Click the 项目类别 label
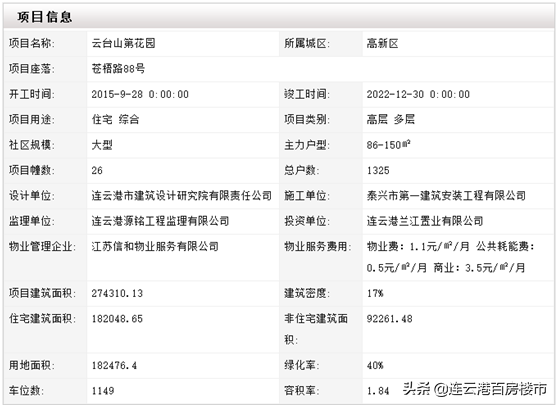Viewport: 558px width, 407px height. tap(307, 120)
